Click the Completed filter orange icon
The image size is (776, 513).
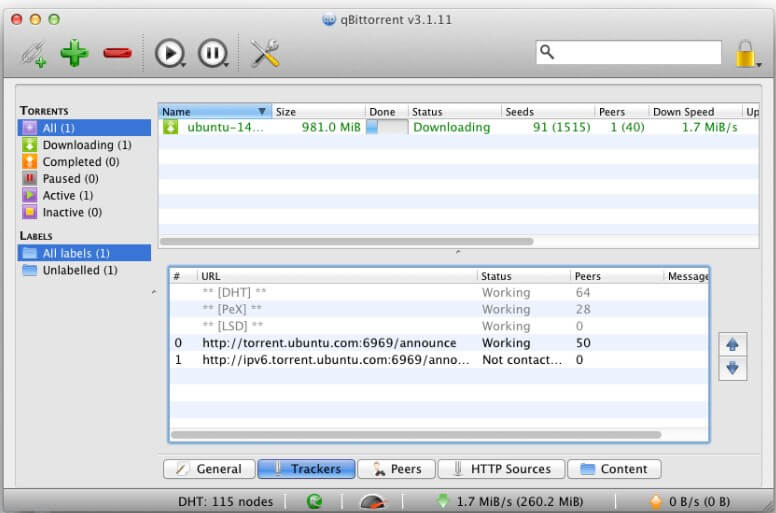coord(29,161)
